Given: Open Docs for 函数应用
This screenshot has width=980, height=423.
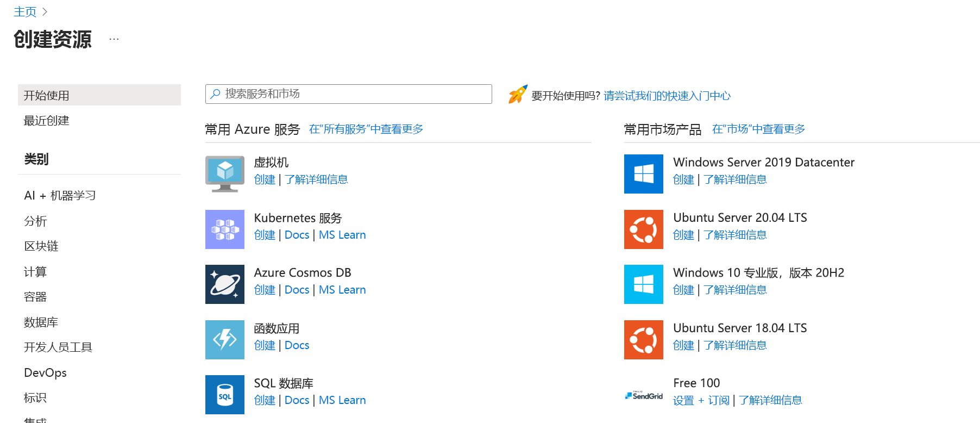Looking at the screenshot, I should (297, 345).
